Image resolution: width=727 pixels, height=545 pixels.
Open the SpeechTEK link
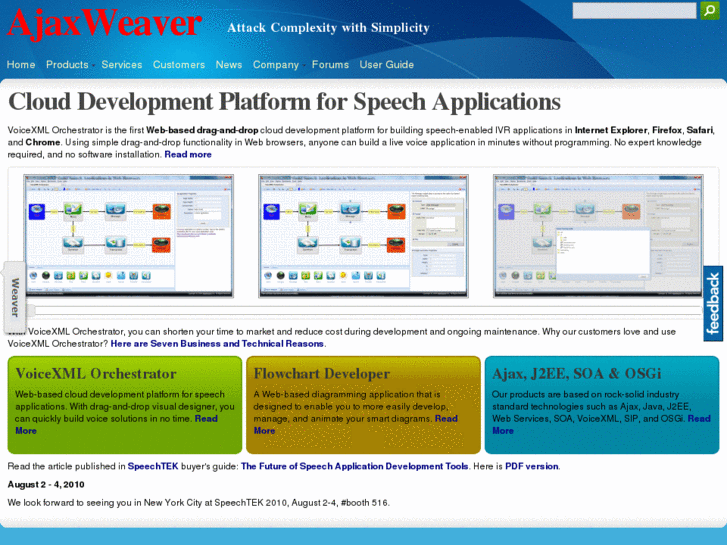coord(153,466)
